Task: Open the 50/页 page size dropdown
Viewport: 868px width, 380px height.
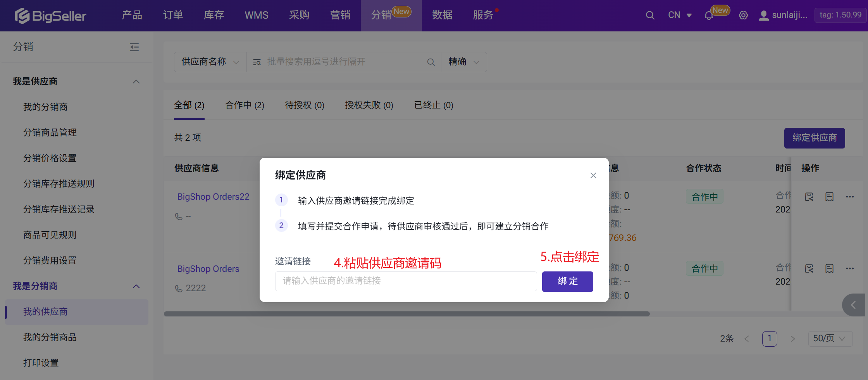Action: (830, 339)
